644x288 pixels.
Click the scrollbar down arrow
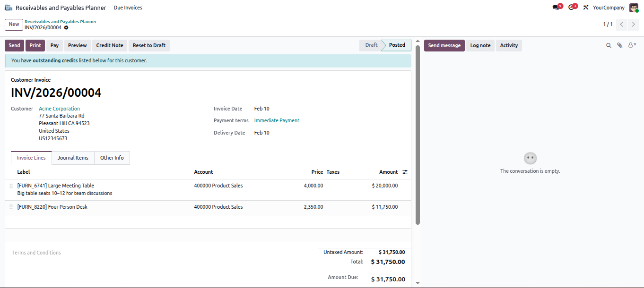[418, 283]
